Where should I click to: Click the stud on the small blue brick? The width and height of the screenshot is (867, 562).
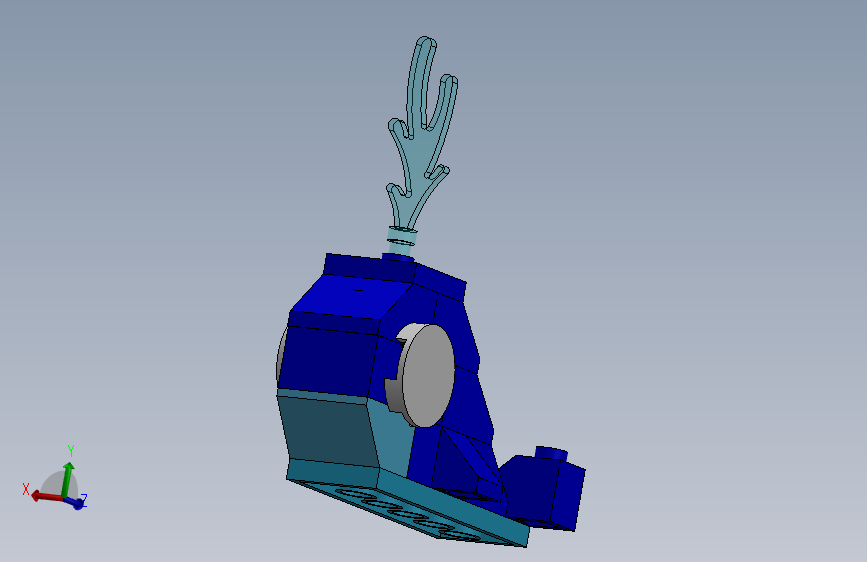click(x=551, y=453)
